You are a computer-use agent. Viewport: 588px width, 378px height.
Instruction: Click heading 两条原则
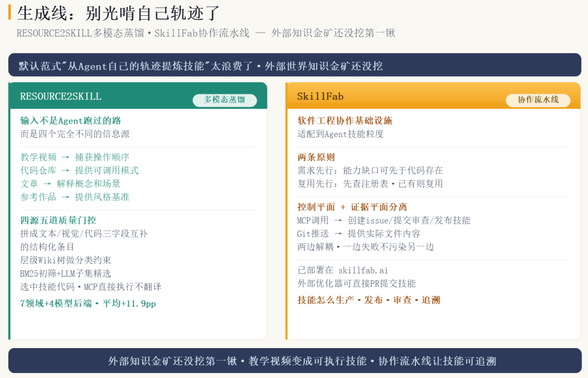click(x=316, y=157)
